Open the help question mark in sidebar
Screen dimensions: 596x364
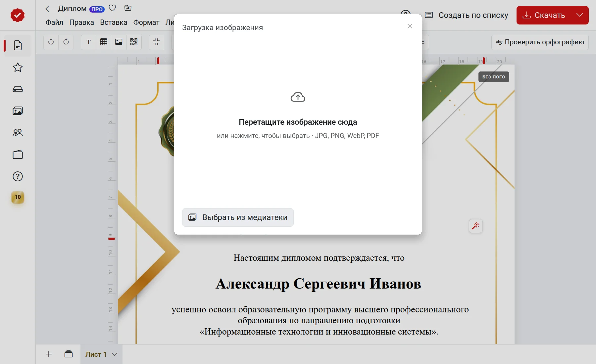(x=18, y=176)
